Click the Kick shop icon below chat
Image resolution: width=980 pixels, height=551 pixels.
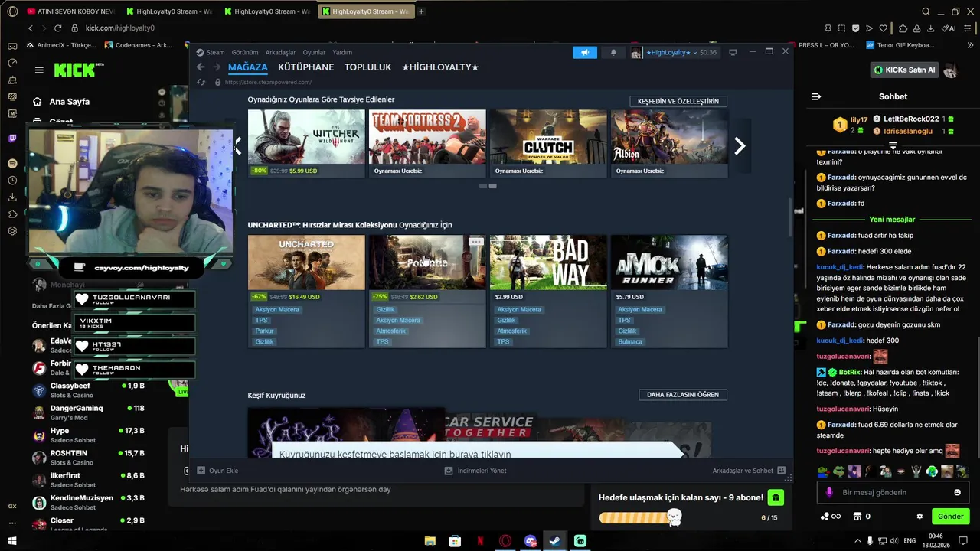tap(857, 517)
